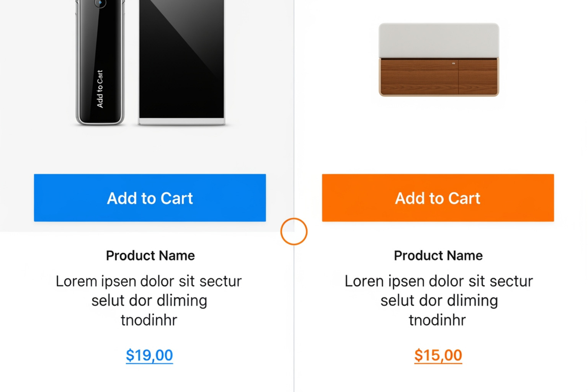Image resolution: width=588 pixels, height=392 pixels.
Task: Select the left Product Name heading
Action: (x=150, y=255)
